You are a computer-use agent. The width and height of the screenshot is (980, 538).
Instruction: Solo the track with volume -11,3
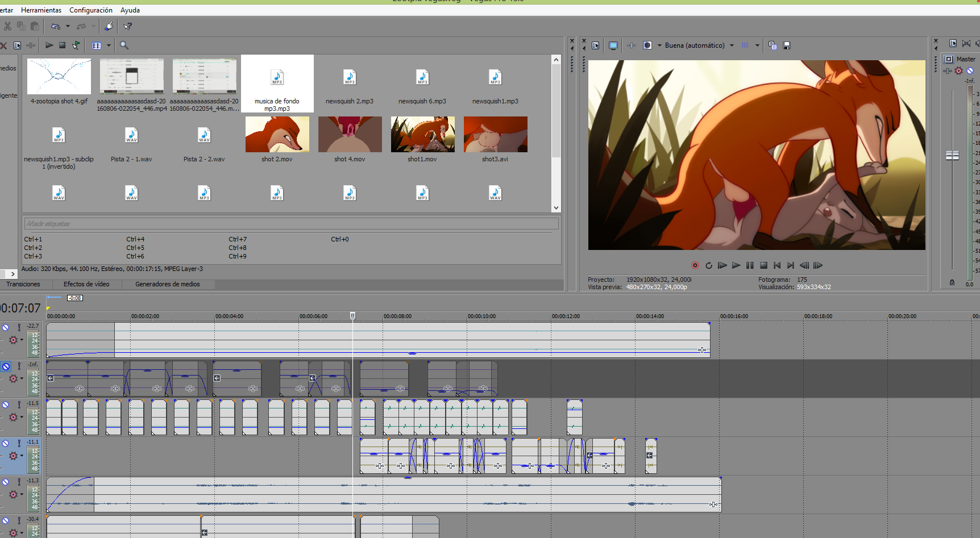[x=19, y=482]
